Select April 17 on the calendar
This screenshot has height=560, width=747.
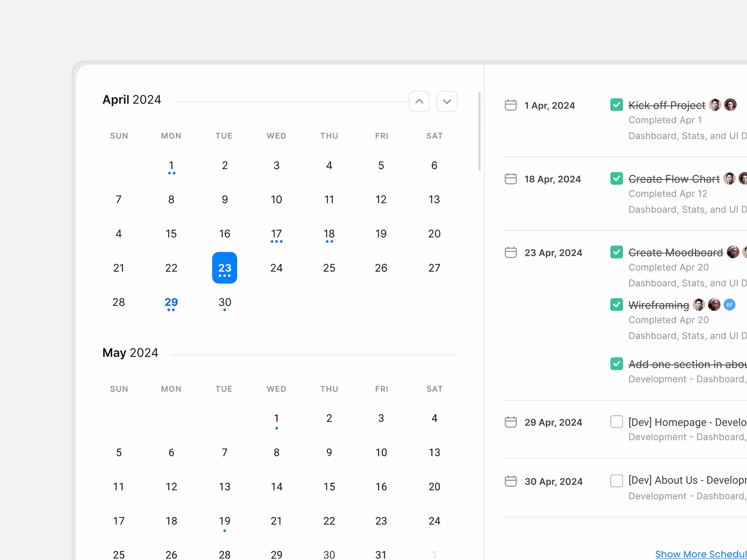(276, 233)
